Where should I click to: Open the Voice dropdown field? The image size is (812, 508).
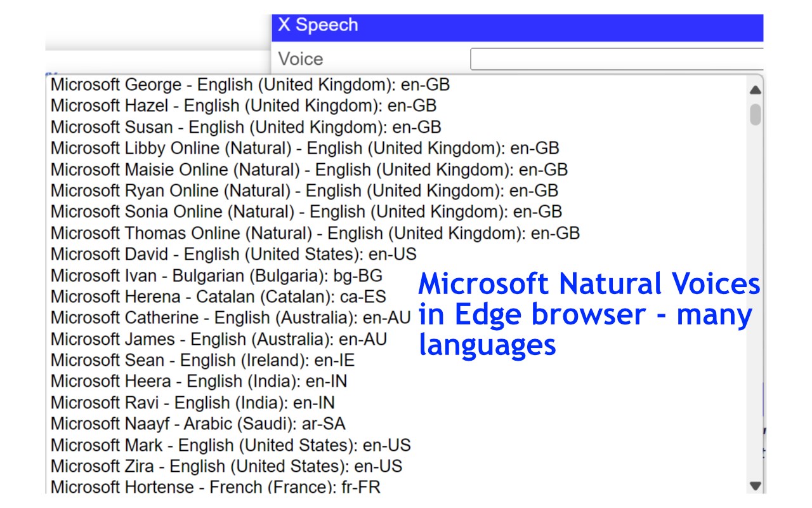[x=617, y=59]
